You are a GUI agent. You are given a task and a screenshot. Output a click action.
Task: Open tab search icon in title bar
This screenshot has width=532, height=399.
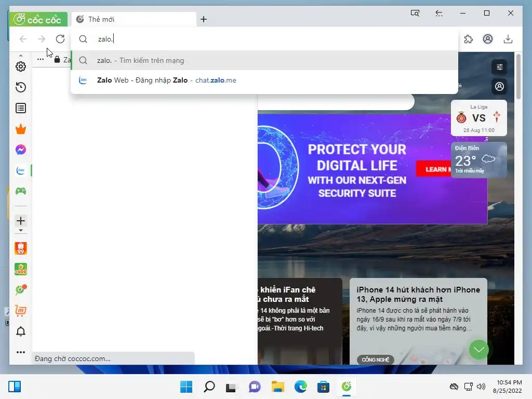pyautogui.click(x=415, y=13)
